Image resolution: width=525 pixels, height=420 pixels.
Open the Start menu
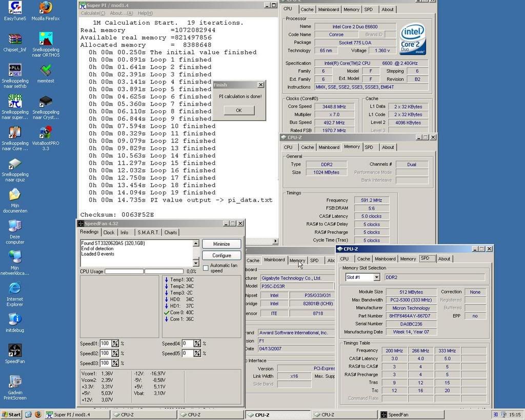coord(11,415)
